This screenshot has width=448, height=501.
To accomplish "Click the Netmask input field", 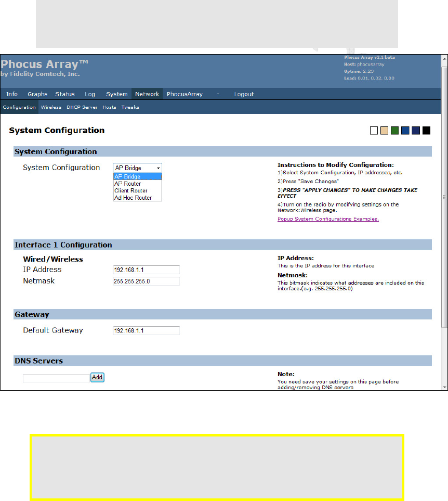I will click(147, 281).
